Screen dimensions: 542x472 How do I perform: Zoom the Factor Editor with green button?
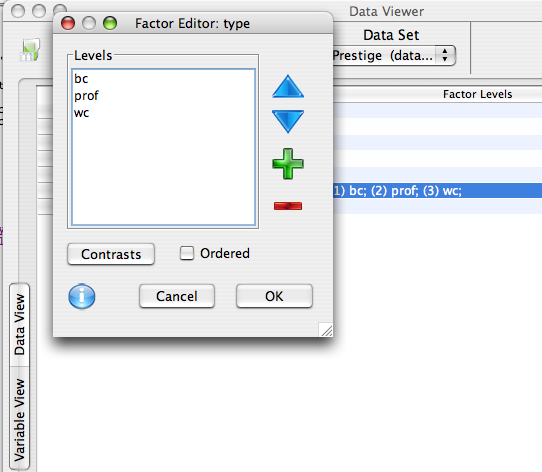[110, 24]
